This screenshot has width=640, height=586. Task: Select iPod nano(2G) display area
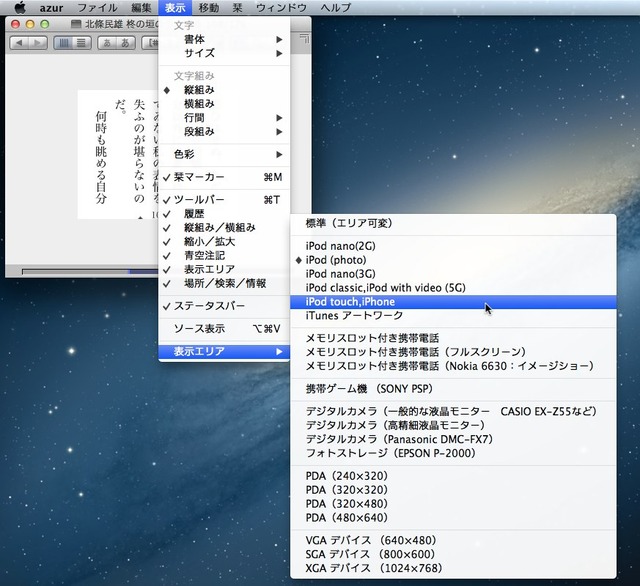tap(453, 246)
